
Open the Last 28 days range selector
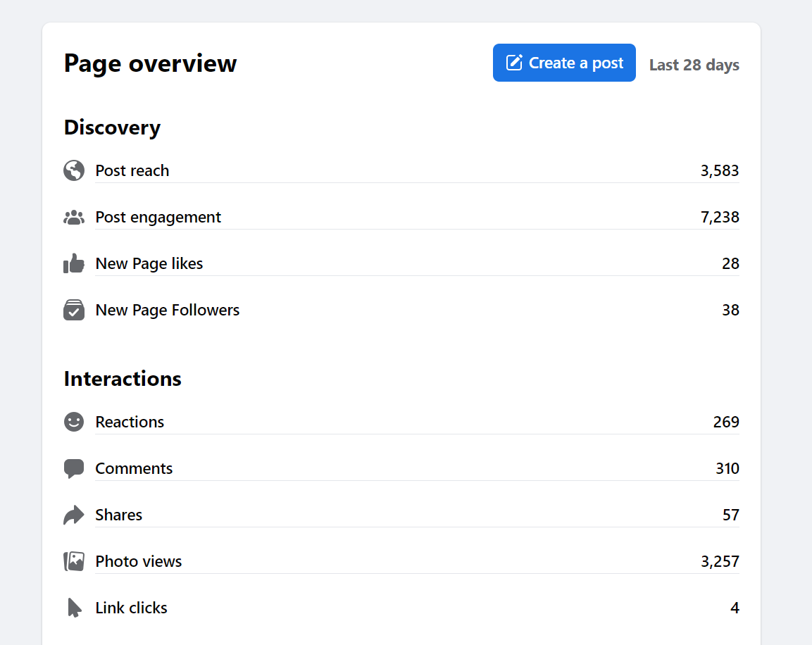694,65
